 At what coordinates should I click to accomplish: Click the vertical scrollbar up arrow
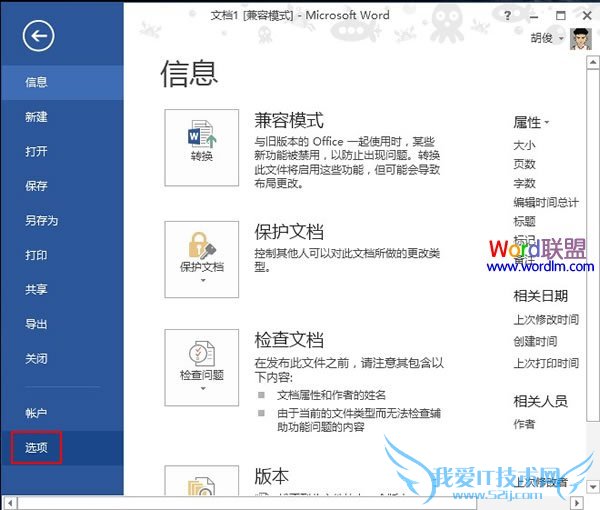[x=593, y=62]
